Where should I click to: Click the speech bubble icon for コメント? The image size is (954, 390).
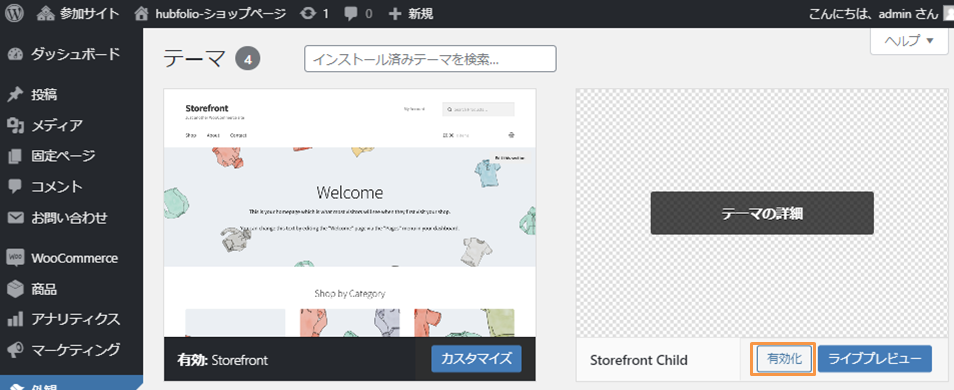[x=15, y=187]
